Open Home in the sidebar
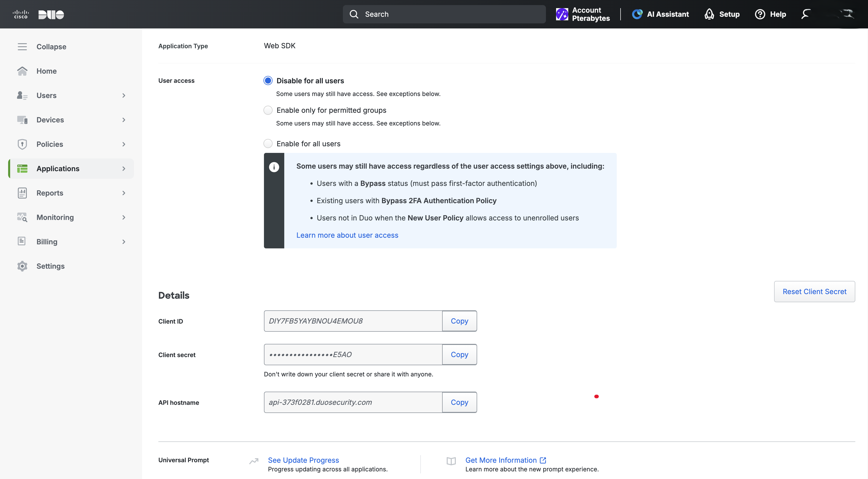This screenshot has height=479, width=868. (x=46, y=71)
